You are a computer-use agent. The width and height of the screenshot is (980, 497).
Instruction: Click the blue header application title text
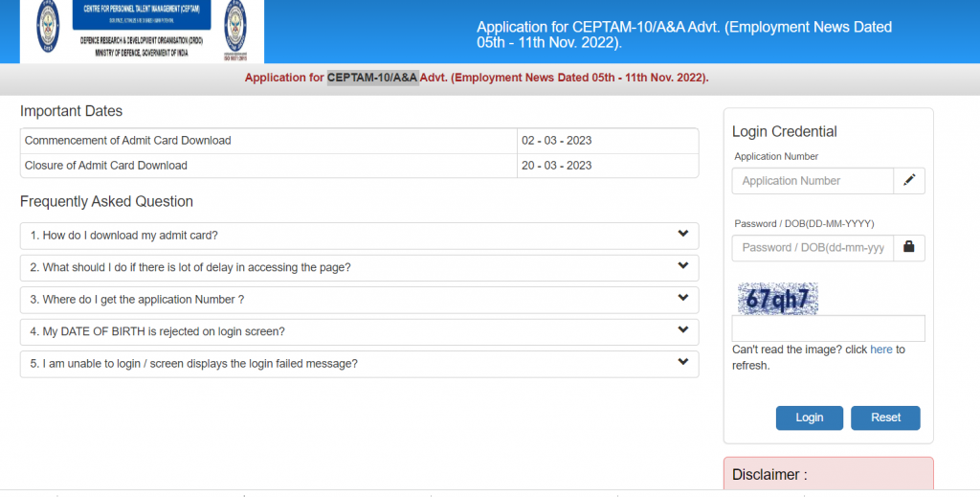[684, 35]
